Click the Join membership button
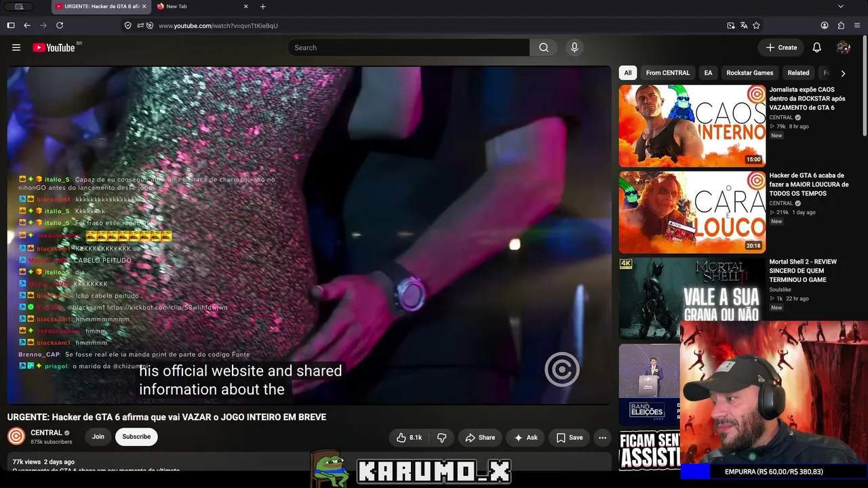 tap(98, 437)
